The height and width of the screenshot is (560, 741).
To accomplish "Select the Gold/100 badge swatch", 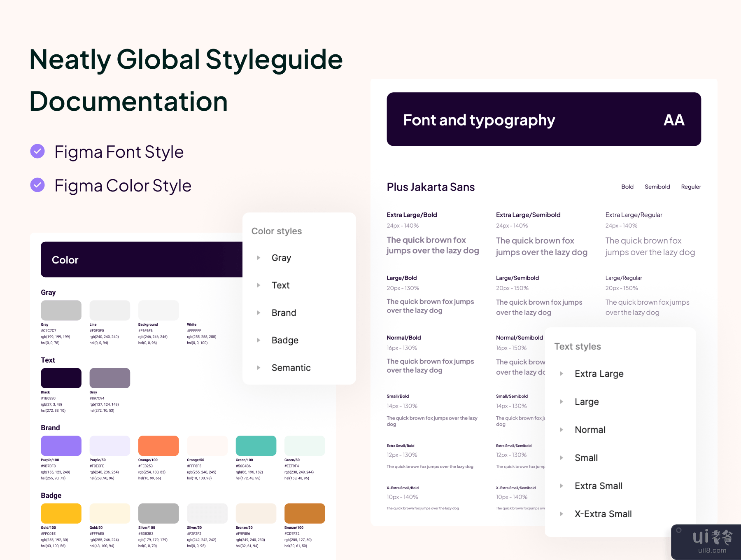I will click(x=61, y=513).
